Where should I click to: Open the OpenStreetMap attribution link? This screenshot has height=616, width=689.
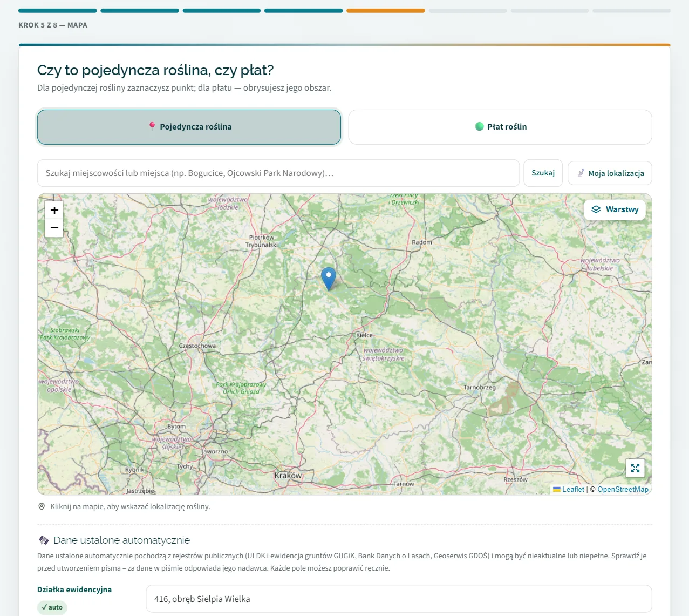click(x=623, y=489)
